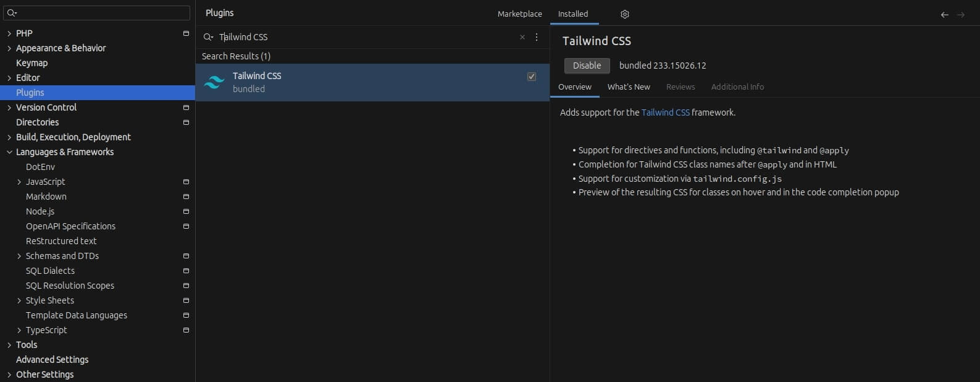Expand the JavaScript node
This screenshot has width=980, height=382.
click(x=19, y=182)
